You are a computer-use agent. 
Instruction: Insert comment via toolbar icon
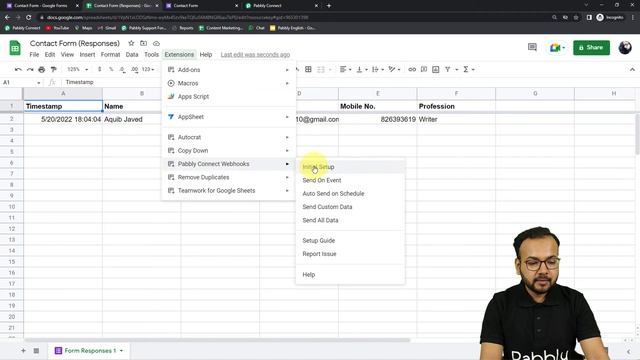pos(424,69)
